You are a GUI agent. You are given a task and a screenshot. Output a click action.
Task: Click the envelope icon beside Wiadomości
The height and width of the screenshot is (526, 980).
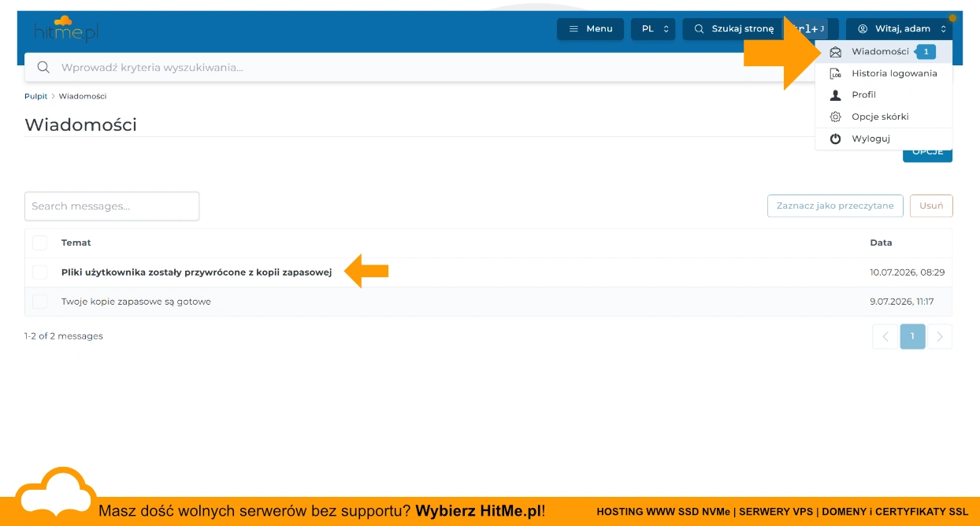coord(836,52)
